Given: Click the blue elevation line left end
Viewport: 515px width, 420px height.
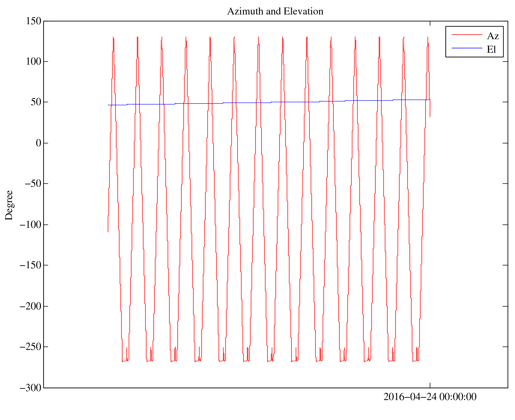Looking at the screenshot, I should tap(108, 105).
